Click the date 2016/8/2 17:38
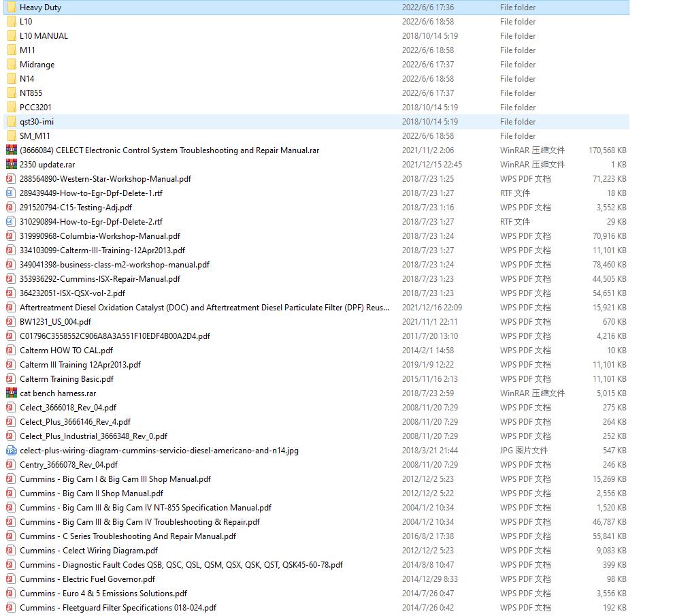This screenshot has width=692, height=616. coord(427,536)
